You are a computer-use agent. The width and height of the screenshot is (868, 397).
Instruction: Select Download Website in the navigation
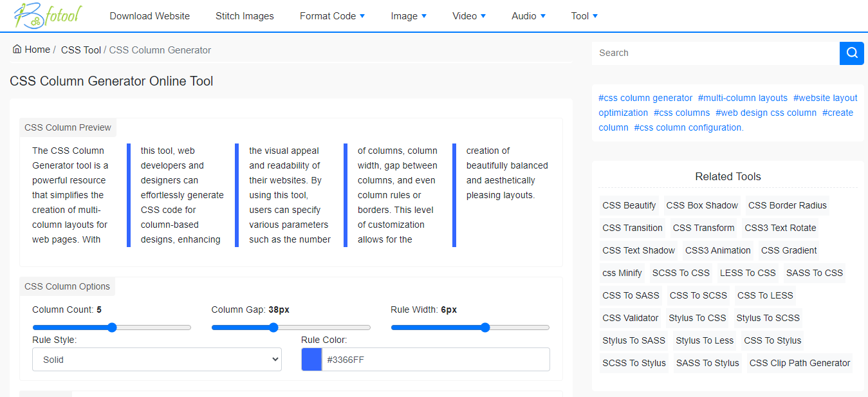(x=149, y=15)
